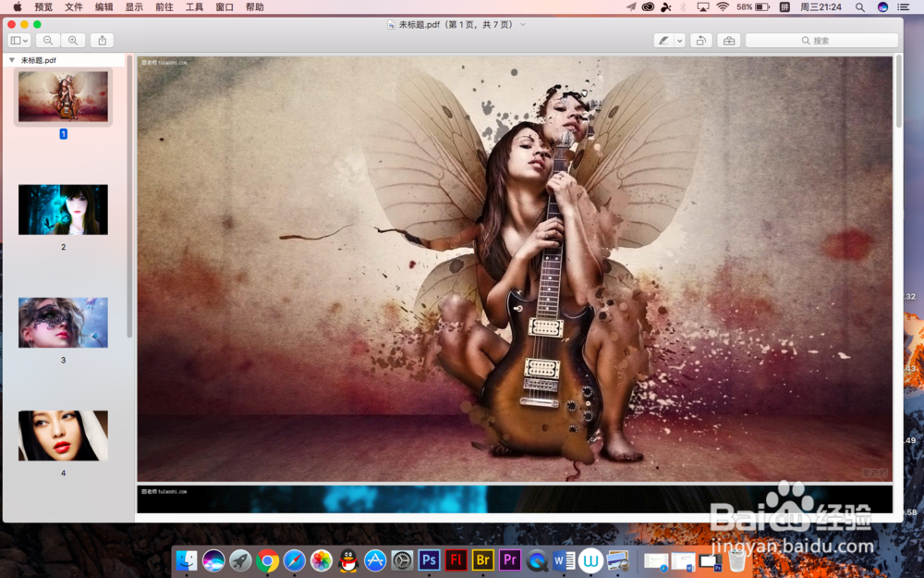The width and height of the screenshot is (924, 578).
Task: Click the sidebar vertical scrollbar
Action: (x=129, y=198)
